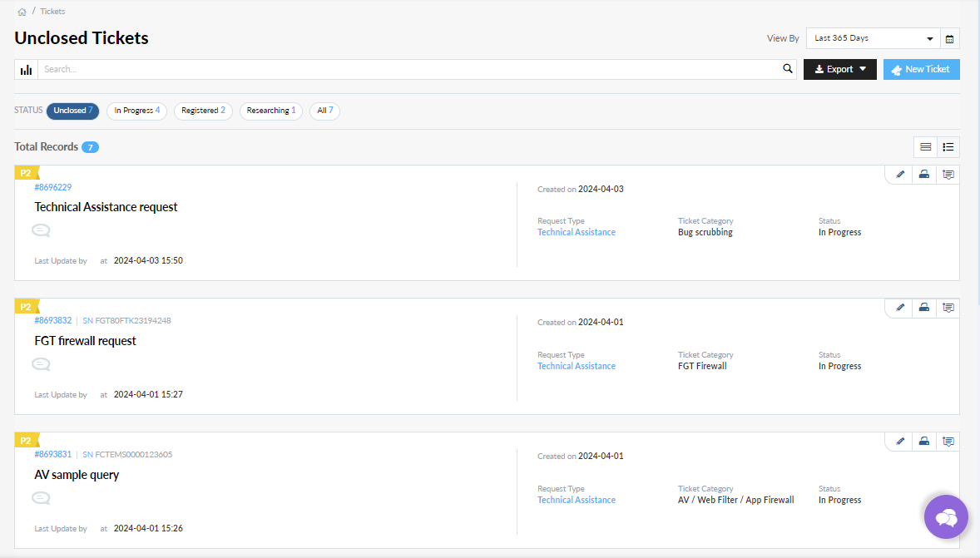980x558 pixels.
Task: Filter by Researching status
Action: point(271,111)
